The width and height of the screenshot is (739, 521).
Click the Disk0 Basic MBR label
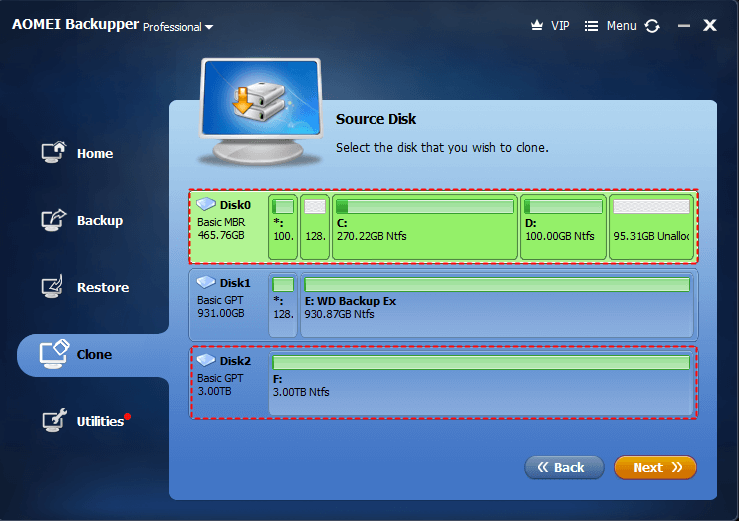pos(221,222)
